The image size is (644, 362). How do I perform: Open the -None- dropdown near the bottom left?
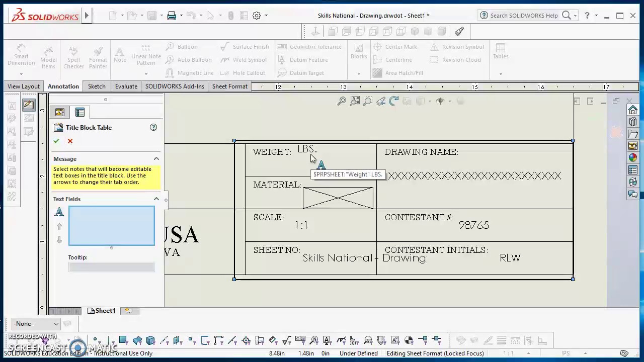tap(34, 323)
